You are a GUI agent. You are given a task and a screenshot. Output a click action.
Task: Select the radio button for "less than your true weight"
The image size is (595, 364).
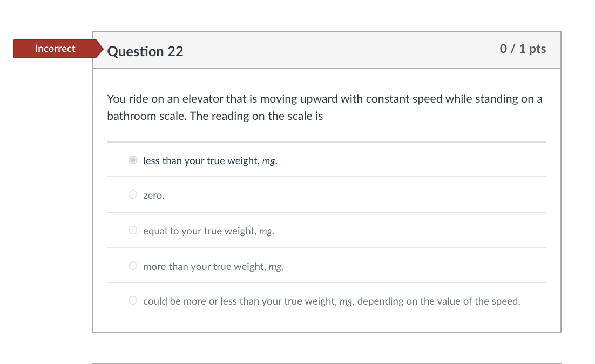[x=133, y=160]
